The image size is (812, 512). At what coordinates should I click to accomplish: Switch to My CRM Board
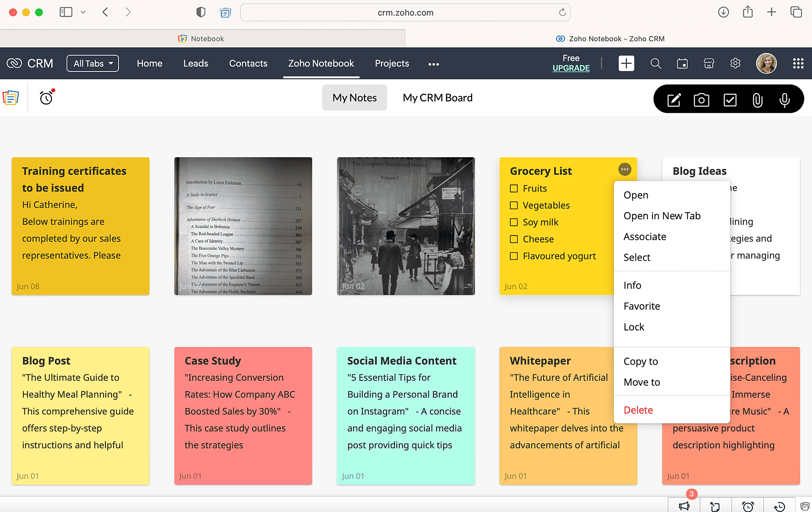437,98
